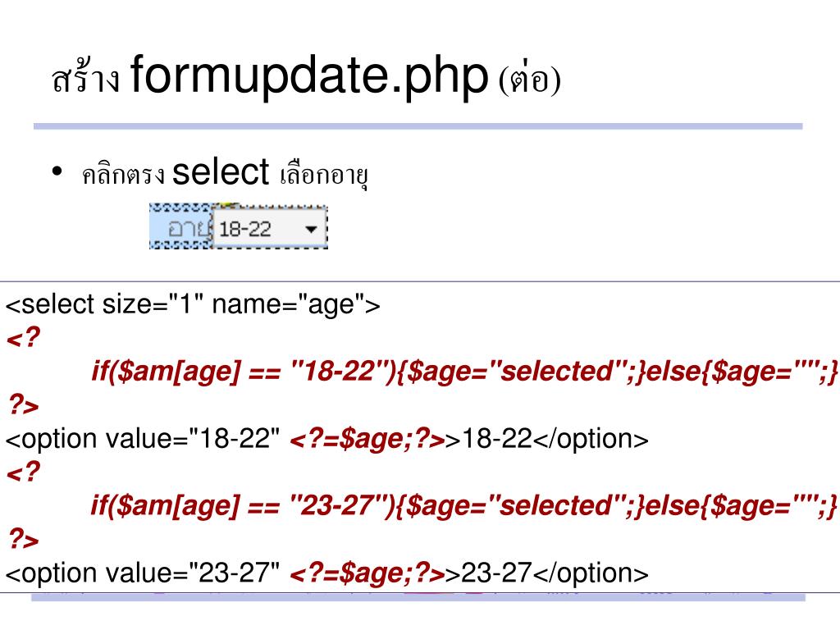The image size is (840, 630).
Task: Click the second red <? opening tag
Action: pyautogui.click(x=23, y=472)
